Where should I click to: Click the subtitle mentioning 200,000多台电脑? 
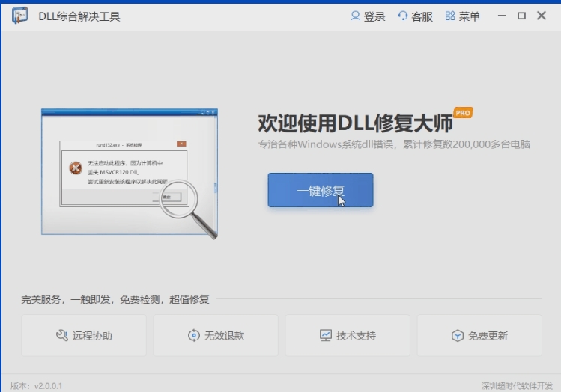tap(394, 144)
